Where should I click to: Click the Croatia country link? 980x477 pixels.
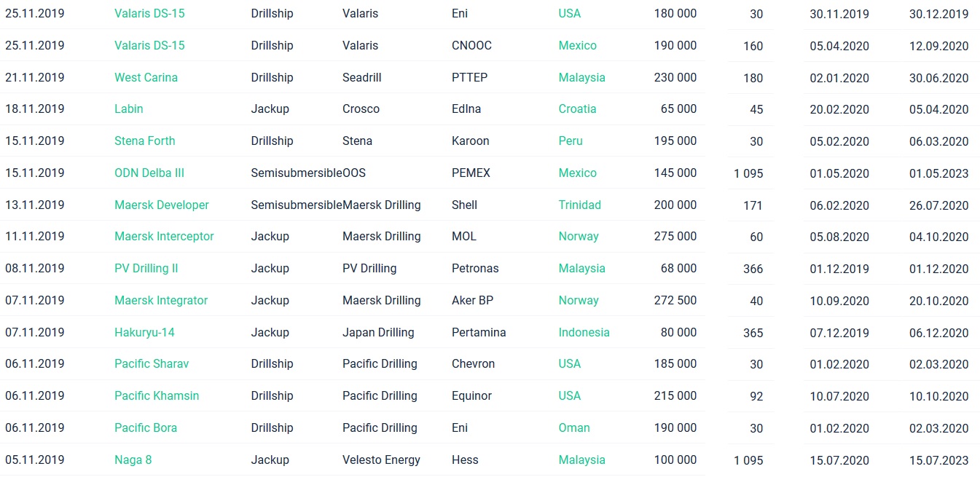(577, 109)
